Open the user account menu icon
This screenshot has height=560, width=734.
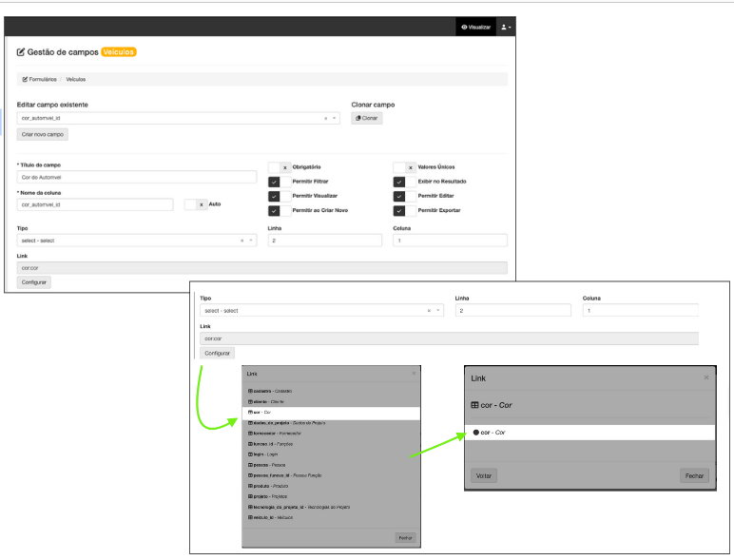click(504, 28)
